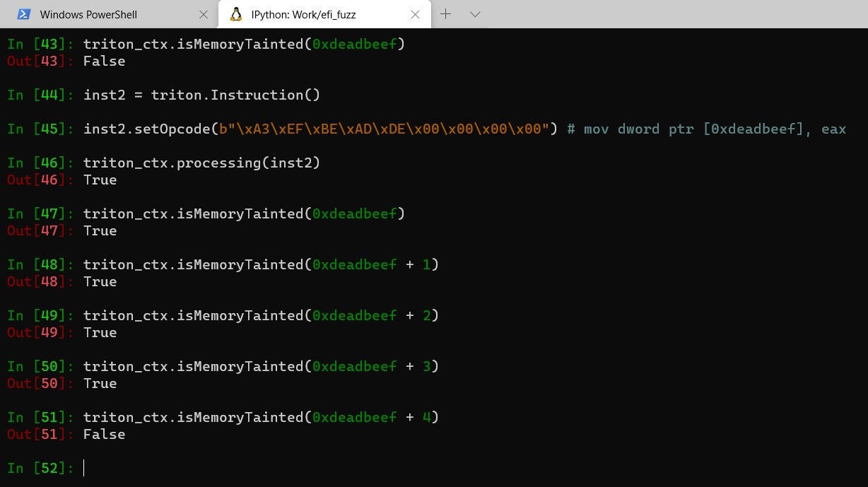
Task: Open a new terminal tab with the plus button
Action: click(445, 14)
